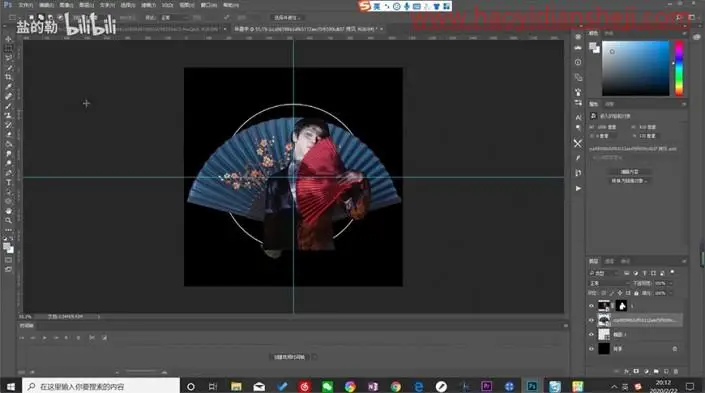705x393 pixels.
Task: Select the Rectangular Marquee tool
Action: [x=8, y=49]
